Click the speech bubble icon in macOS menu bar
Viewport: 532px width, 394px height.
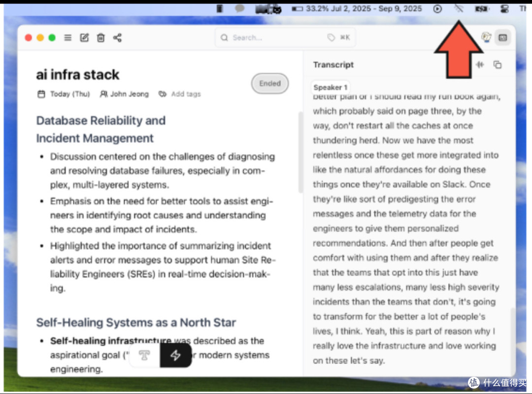click(x=239, y=8)
